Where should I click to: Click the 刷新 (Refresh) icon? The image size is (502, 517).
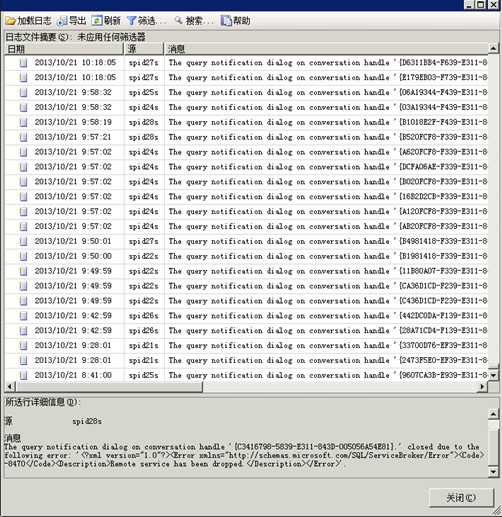(97, 21)
